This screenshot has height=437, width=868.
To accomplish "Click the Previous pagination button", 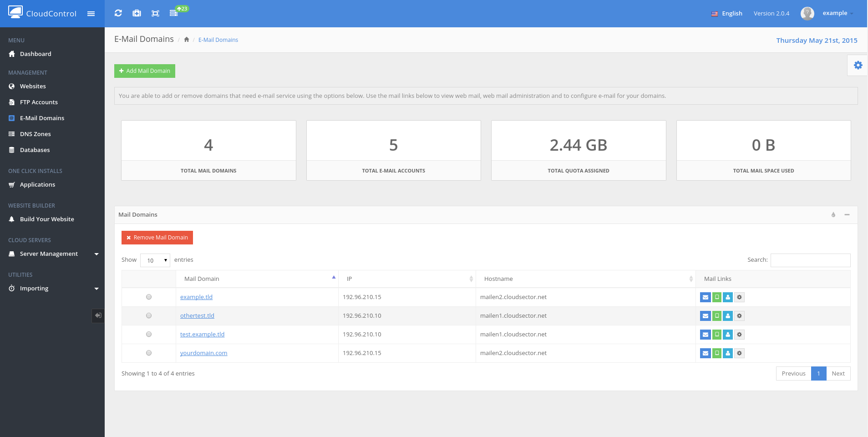I will tap(793, 374).
